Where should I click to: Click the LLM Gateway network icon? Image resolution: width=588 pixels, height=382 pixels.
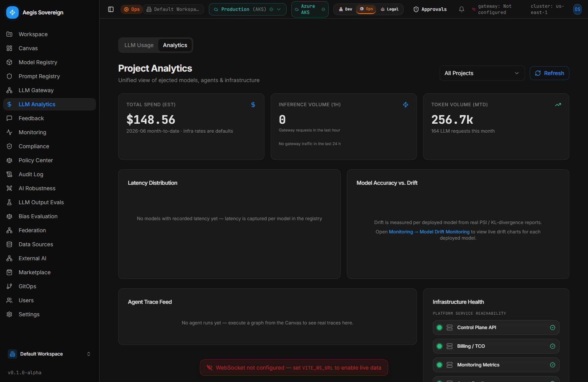point(9,90)
